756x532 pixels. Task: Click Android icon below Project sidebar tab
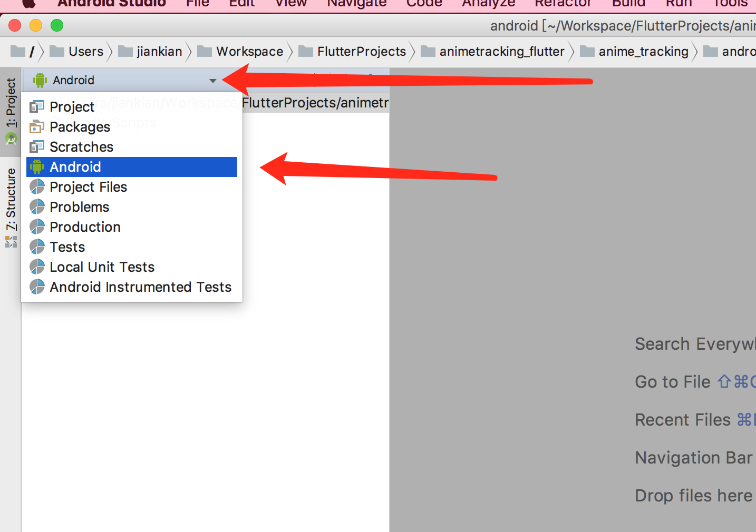pyautogui.click(x=11, y=139)
